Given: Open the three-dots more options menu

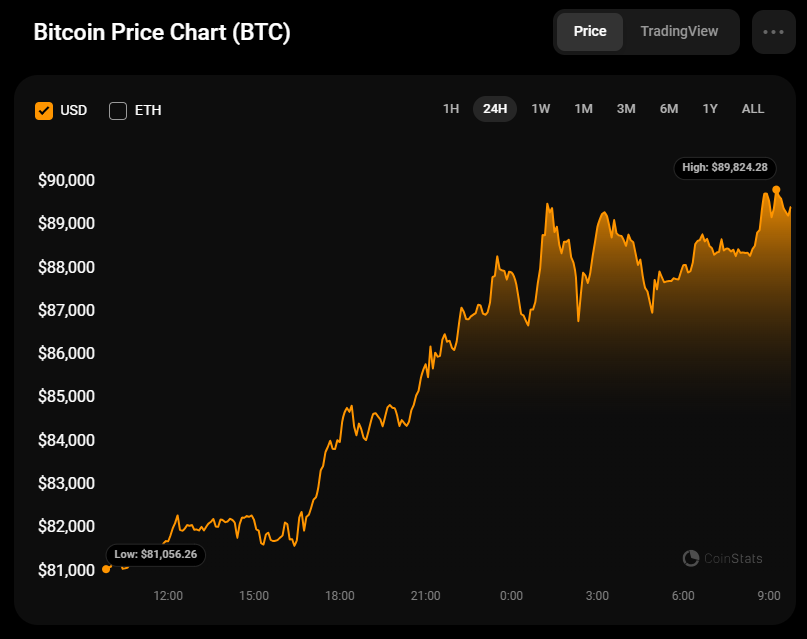Looking at the screenshot, I should coord(773,31).
